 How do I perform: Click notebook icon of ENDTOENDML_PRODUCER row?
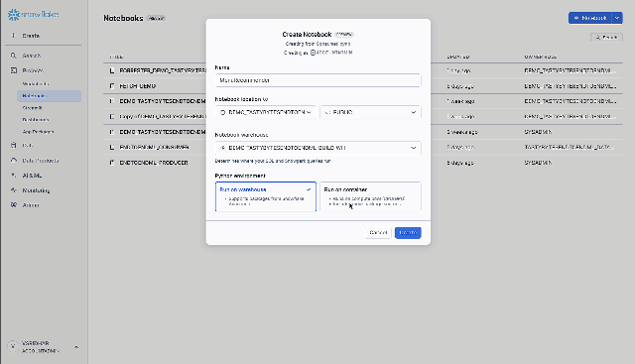(x=112, y=163)
